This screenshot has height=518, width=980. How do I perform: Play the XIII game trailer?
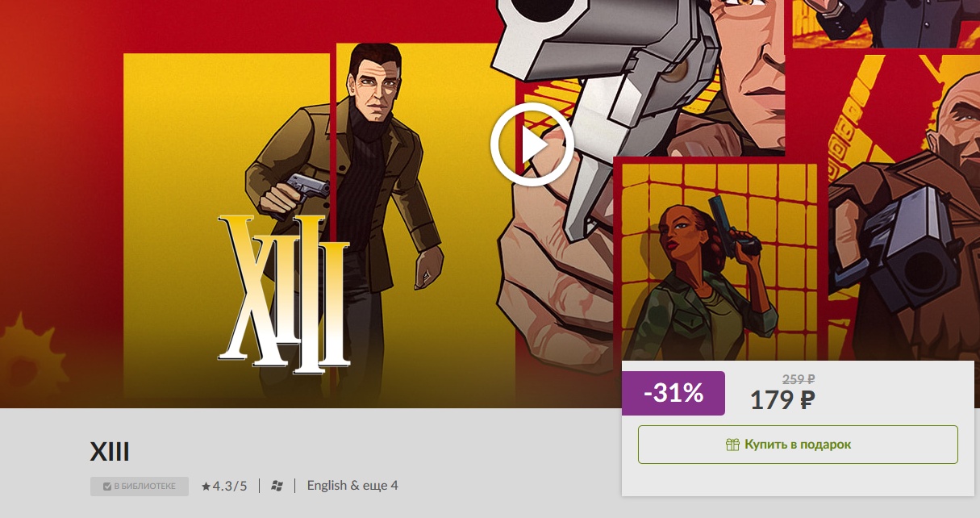(x=532, y=145)
